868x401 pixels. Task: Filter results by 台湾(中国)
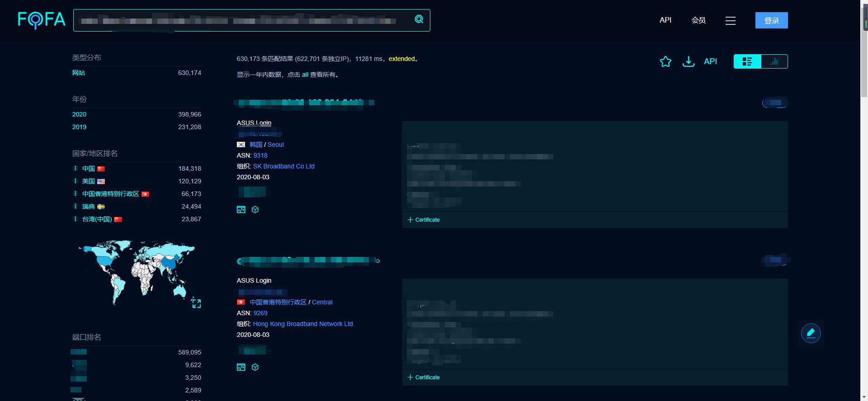pyautogui.click(x=97, y=219)
